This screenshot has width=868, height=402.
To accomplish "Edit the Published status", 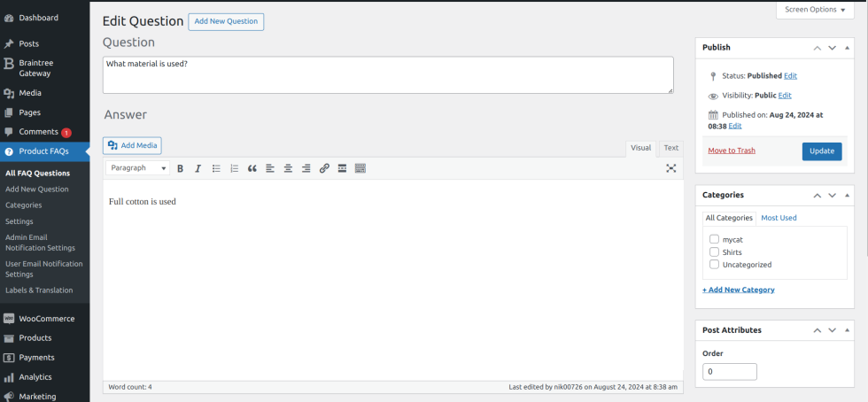I will 790,76.
